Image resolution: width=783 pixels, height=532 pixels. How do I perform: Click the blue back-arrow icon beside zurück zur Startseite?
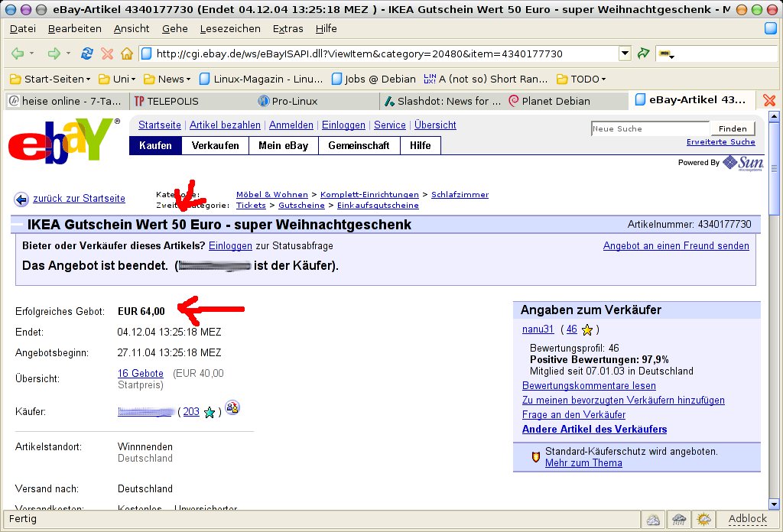(21, 199)
